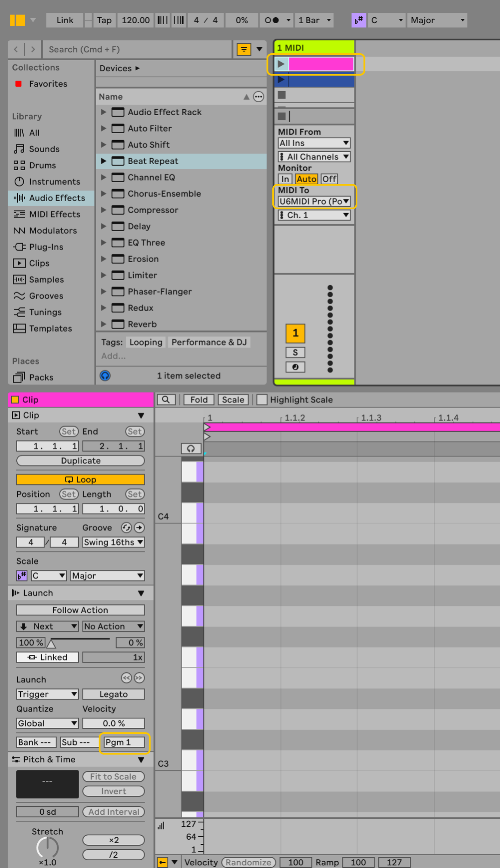500x868 pixels.
Task: Expand the Beat Repeat folder
Action: click(104, 161)
